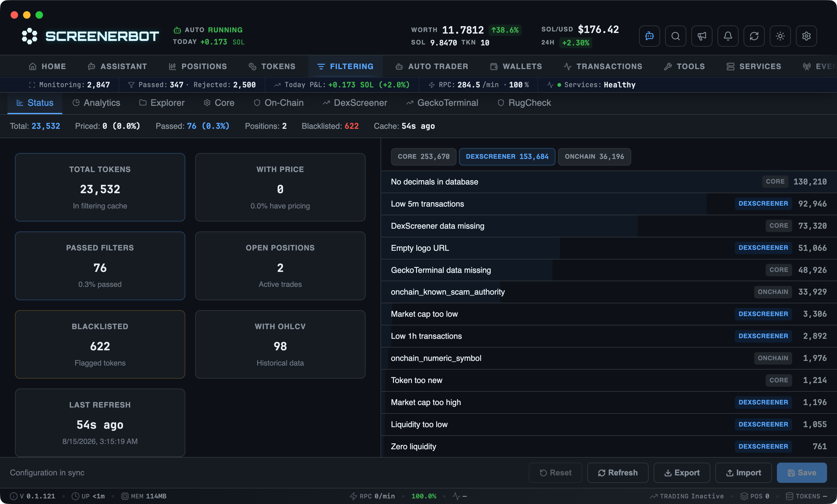Click the ScreenerBot logo icon
The width and height of the screenshot is (837, 504).
[30, 36]
